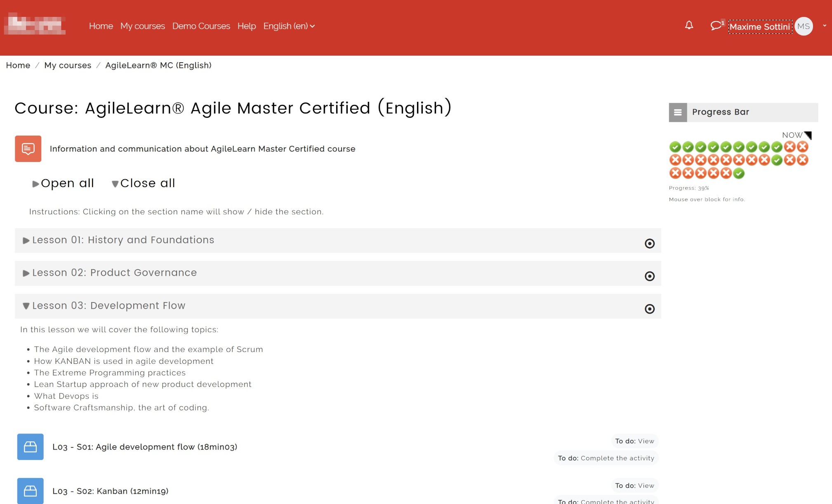This screenshot has height=504, width=832.
Task: Click the Progress Bar block menu icon
Action: pos(678,112)
